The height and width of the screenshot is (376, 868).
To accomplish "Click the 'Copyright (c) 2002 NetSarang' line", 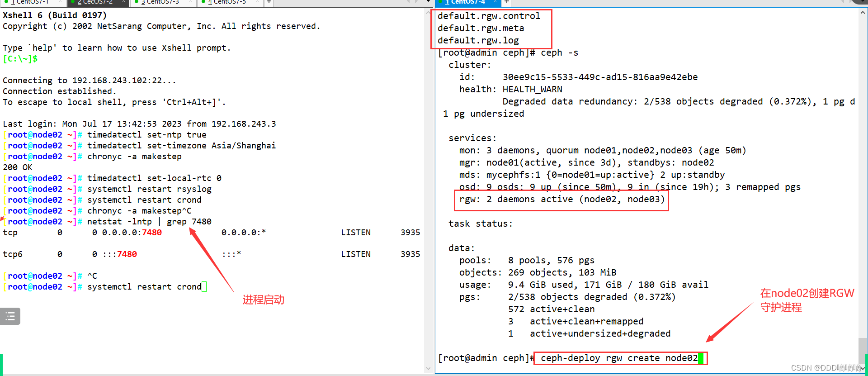I will pos(161,26).
